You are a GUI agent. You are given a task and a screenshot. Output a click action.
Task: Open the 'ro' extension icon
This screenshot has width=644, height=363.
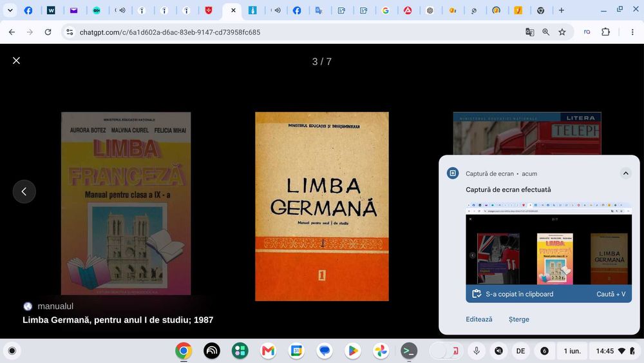[x=587, y=32]
